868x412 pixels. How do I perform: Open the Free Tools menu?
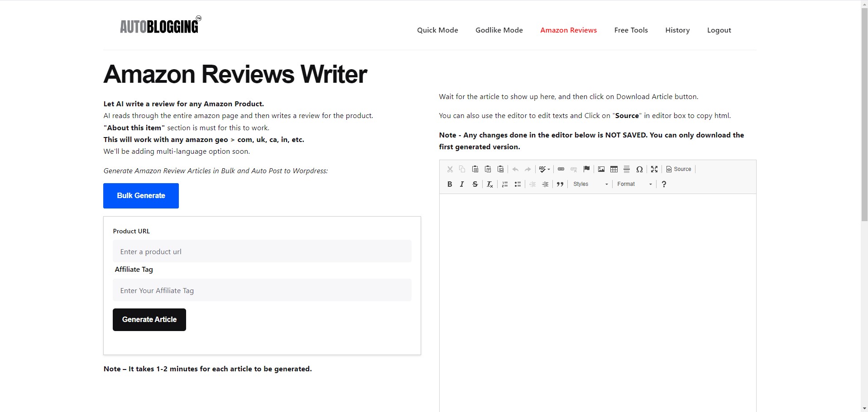[x=631, y=30]
